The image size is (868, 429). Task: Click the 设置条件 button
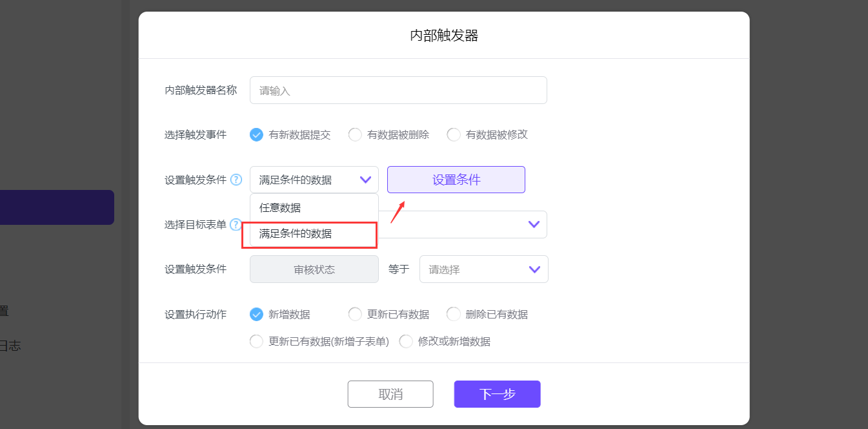pyautogui.click(x=456, y=180)
